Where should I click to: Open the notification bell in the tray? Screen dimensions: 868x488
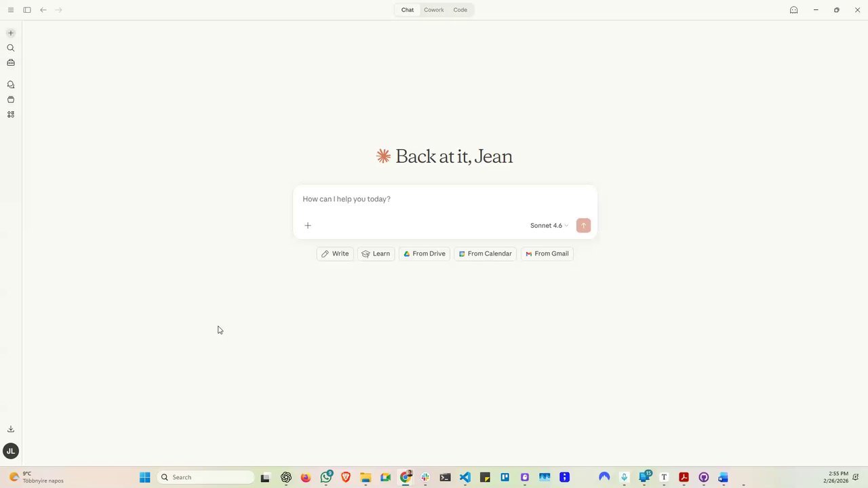856,477
